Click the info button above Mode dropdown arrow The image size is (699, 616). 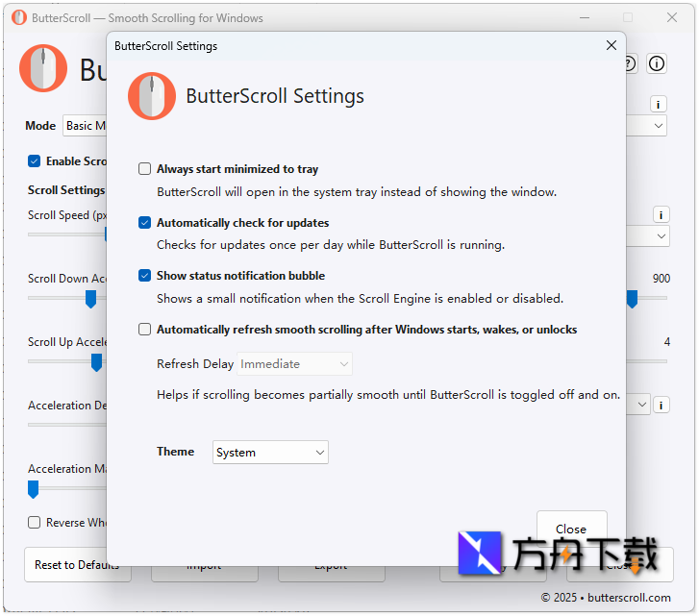[658, 105]
